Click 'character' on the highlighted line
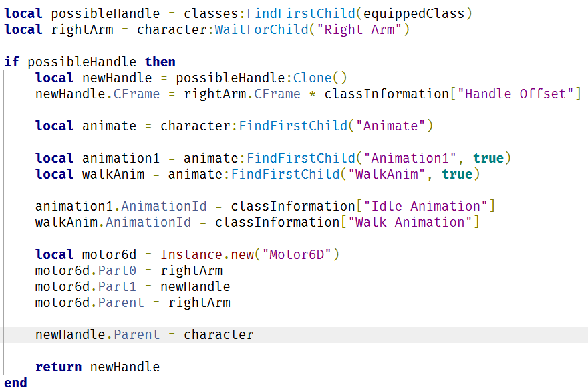This screenshot has width=588, height=390. click(218, 335)
